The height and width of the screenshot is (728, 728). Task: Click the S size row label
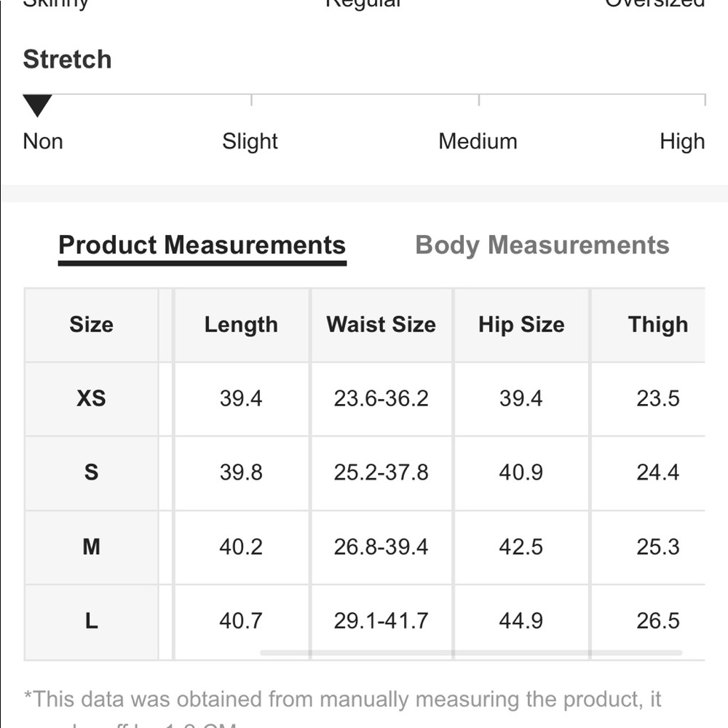tap(91, 472)
